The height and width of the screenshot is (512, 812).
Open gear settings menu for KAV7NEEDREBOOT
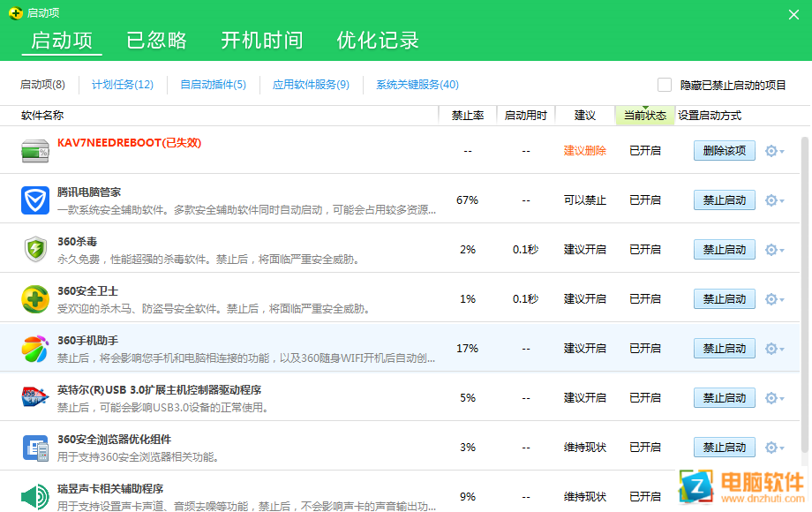[x=774, y=151]
